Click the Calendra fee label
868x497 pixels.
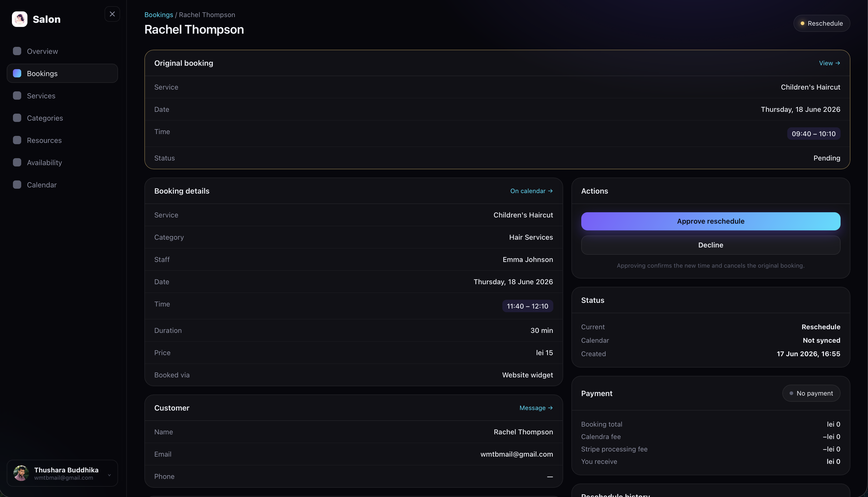click(601, 437)
